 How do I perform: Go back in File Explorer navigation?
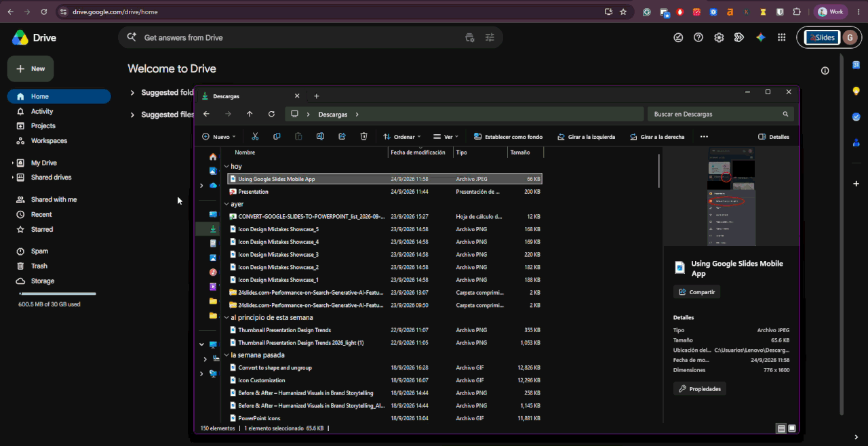206,114
